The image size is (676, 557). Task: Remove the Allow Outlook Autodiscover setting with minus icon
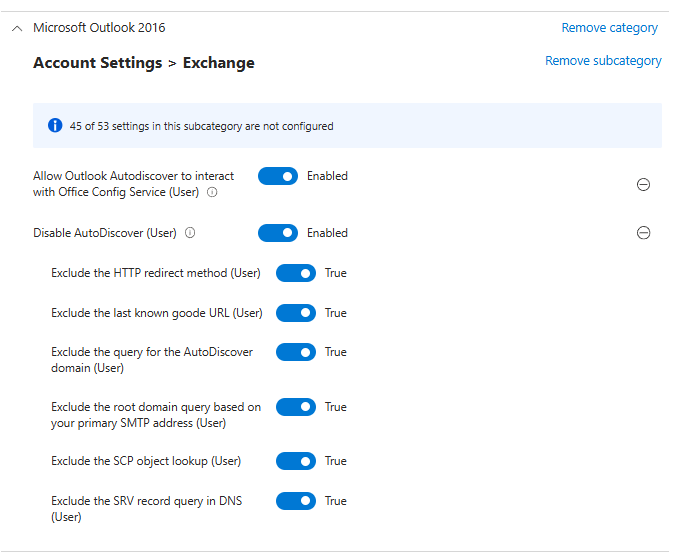click(x=644, y=185)
